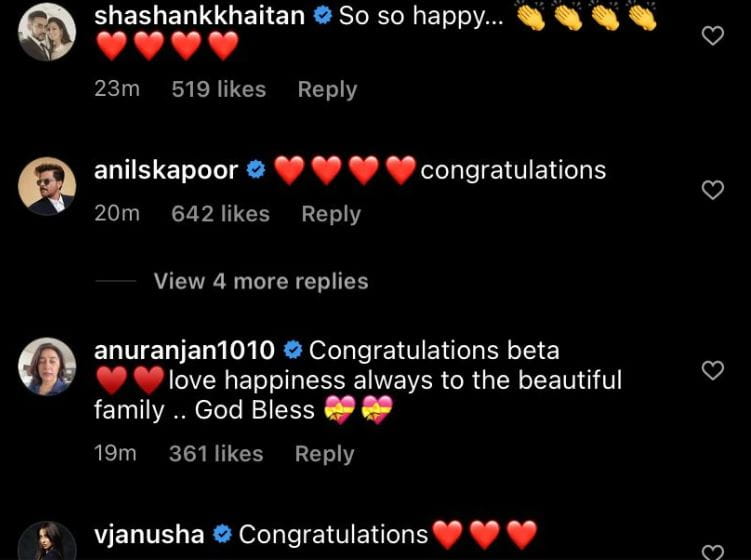
Task: Reply to shashankkhaitan's comment
Action: 328,90
